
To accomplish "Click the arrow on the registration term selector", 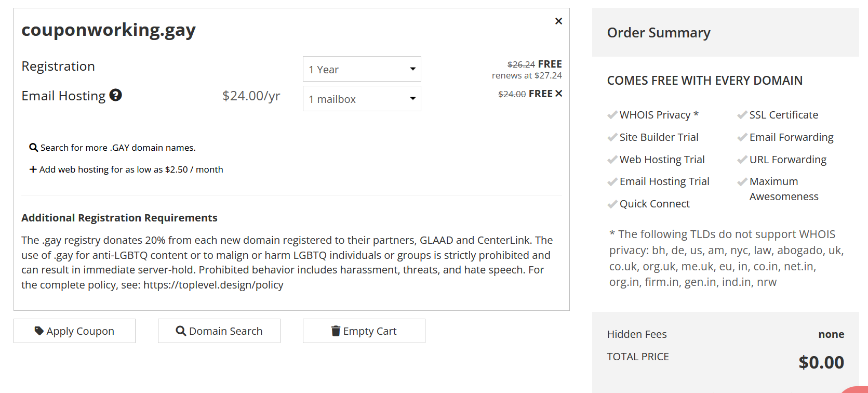I will point(413,69).
